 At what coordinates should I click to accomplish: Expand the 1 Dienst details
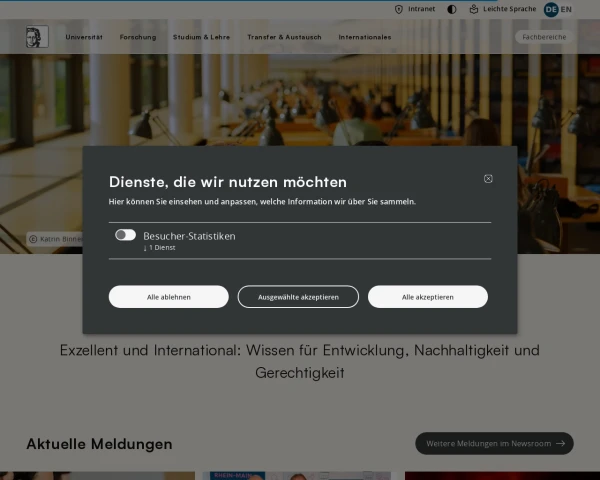point(159,248)
